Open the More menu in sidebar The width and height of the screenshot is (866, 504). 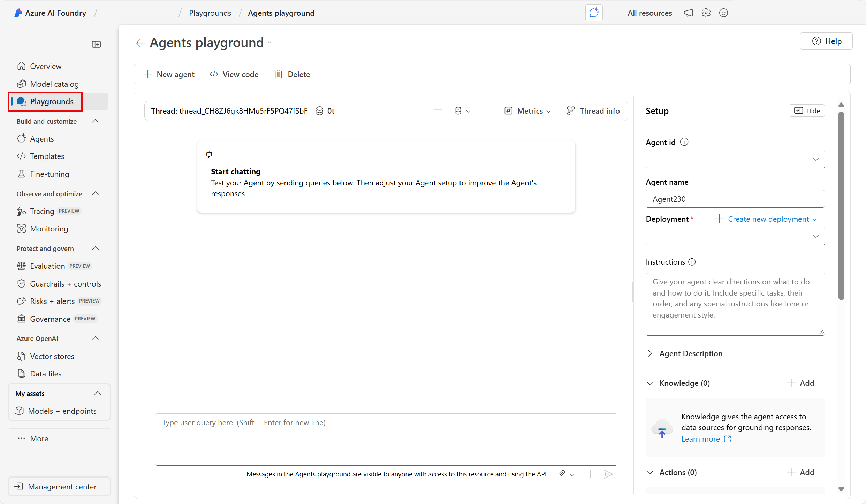(x=33, y=438)
